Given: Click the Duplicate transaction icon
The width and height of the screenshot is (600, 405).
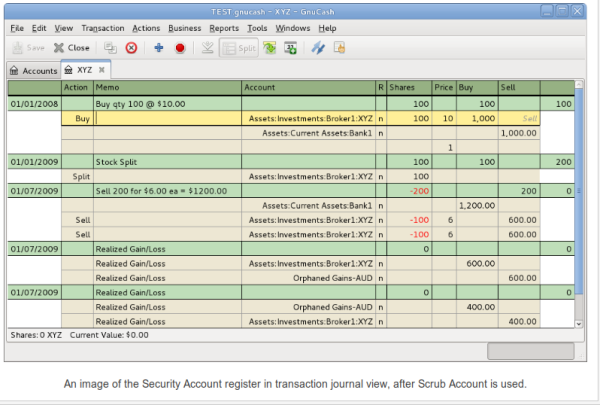Looking at the screenshot, I should pos(110,48).
